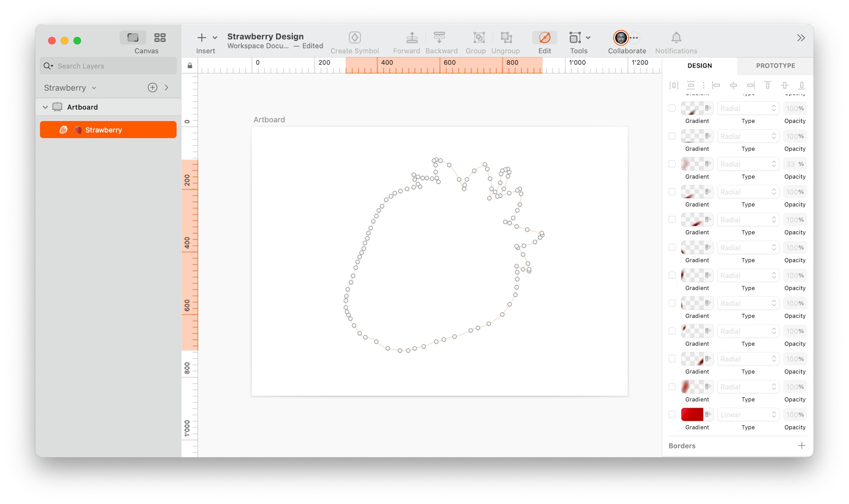This screenshot has height=504, width=849.
Task: Select the Forward arrange icon
Action: tap(411, 38)
